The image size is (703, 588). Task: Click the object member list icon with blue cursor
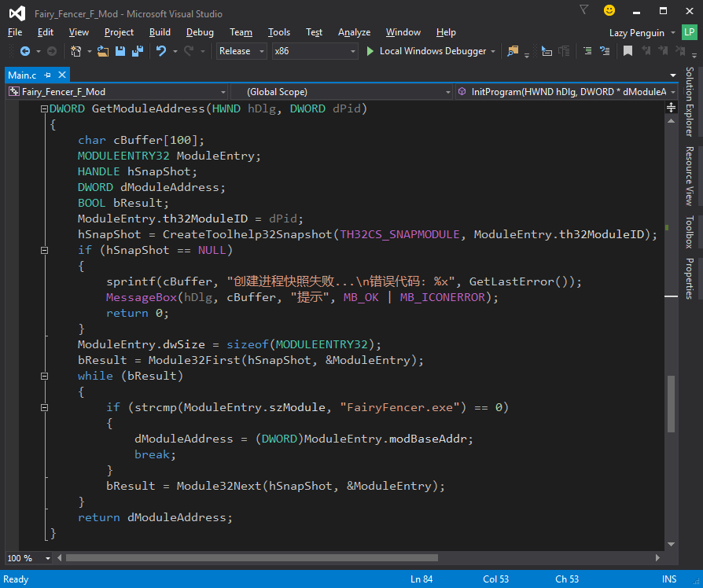pos(546,51)
